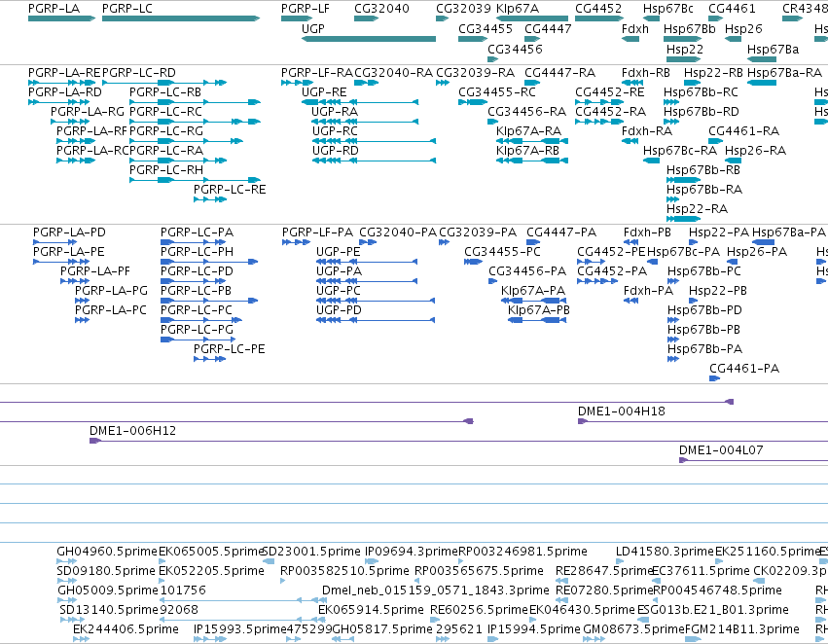Select protein PGRP-LC-PE
Screen dimensions: 828x644
point(209,359)
